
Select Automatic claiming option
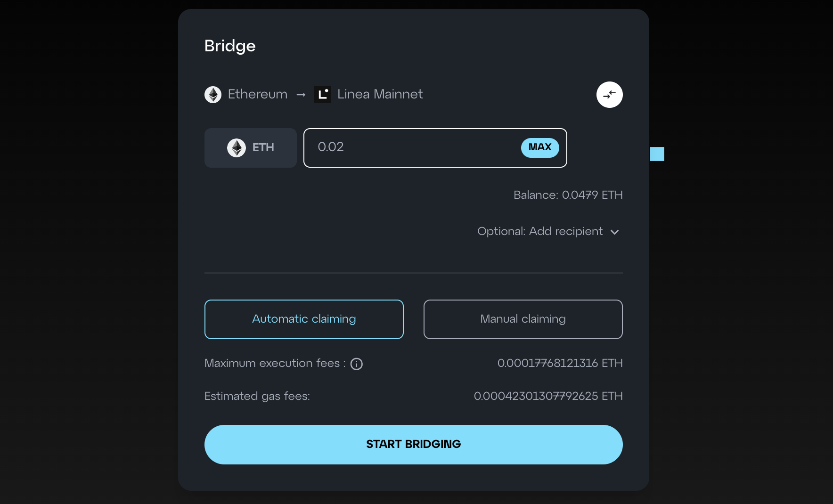304,319
